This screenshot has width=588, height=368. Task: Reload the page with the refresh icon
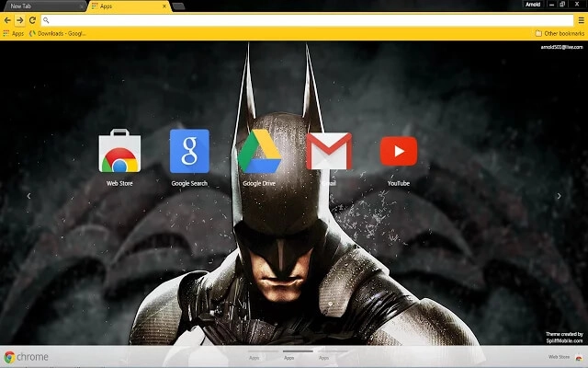(33, 20)
